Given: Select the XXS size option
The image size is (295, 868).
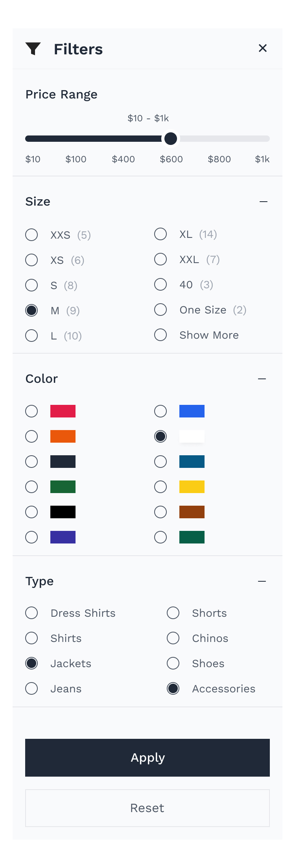Looking at the screenshot, I should pos(31,235).
